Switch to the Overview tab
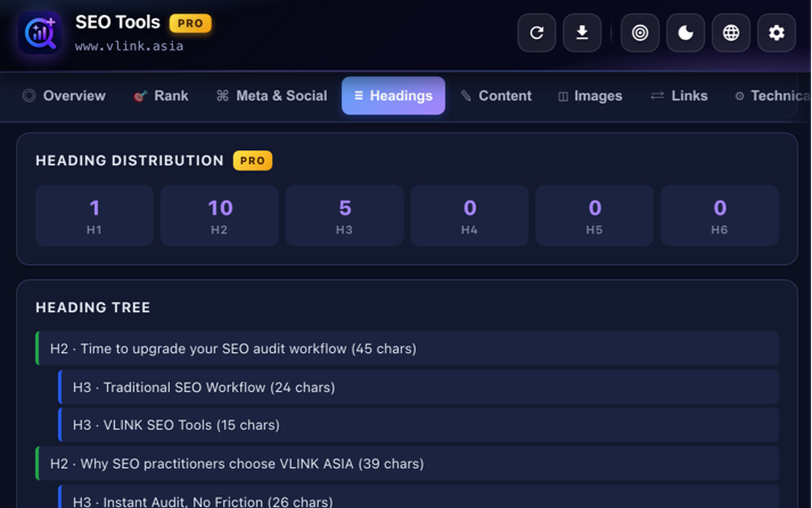 (64, 96)
